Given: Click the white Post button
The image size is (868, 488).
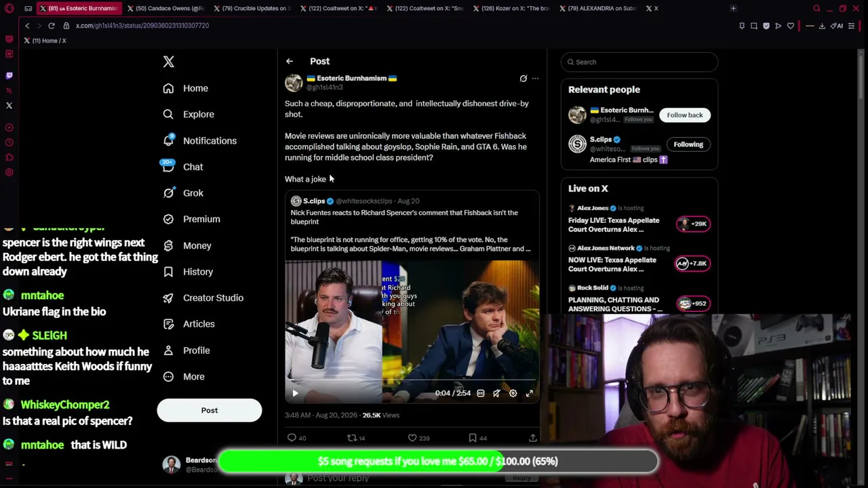Looking at the screenshot, I should click(x=210, y=410).
